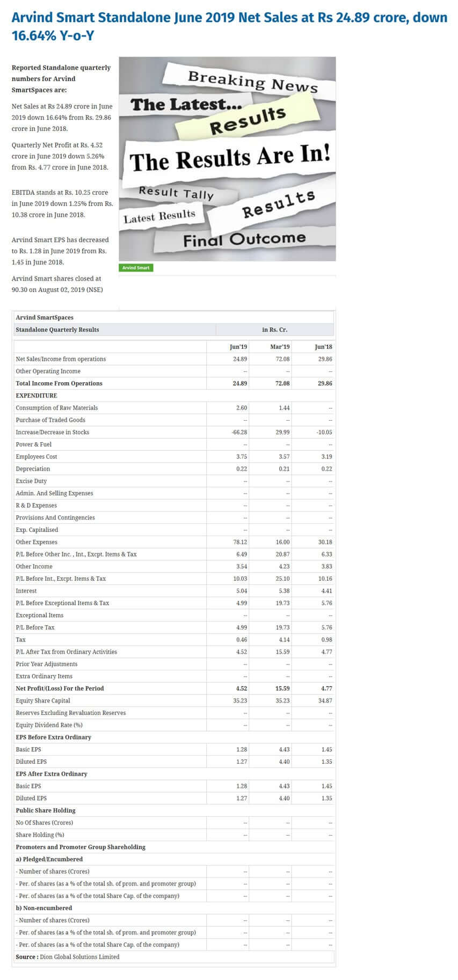Click P/L After Tax from Ordinary Activities label

67,652
